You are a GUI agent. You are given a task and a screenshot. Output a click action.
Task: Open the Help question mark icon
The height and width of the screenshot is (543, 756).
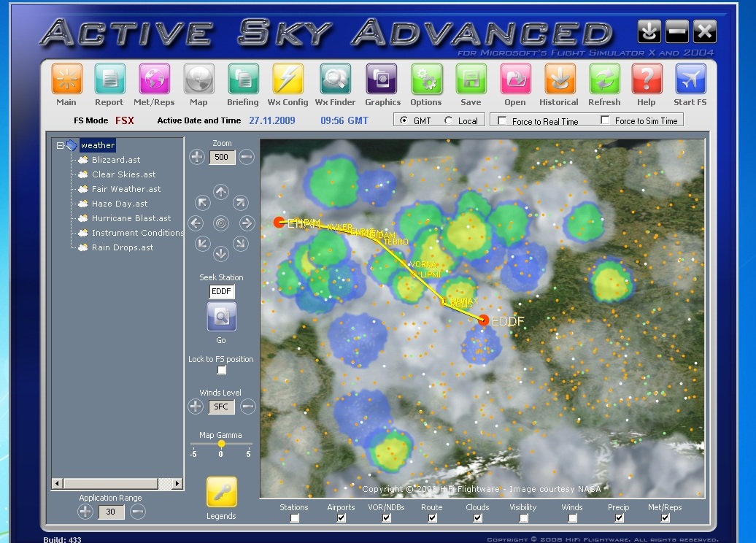coord(647,79)
